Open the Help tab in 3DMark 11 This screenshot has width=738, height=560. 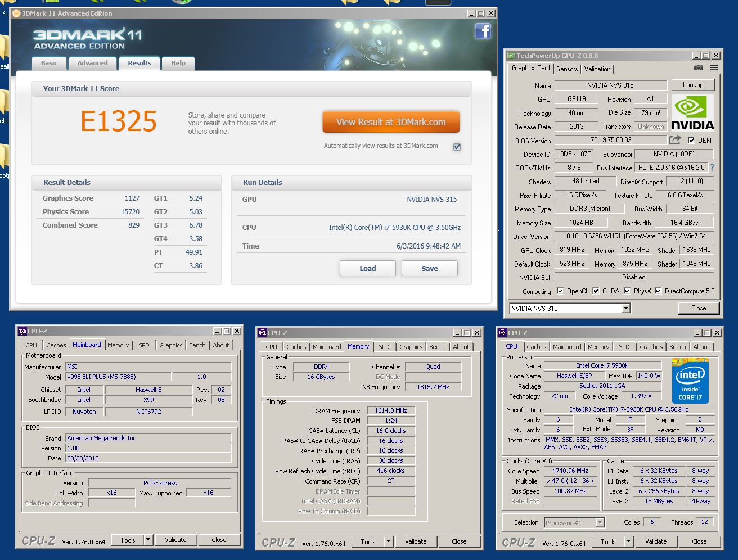click(x=178, y=63)
